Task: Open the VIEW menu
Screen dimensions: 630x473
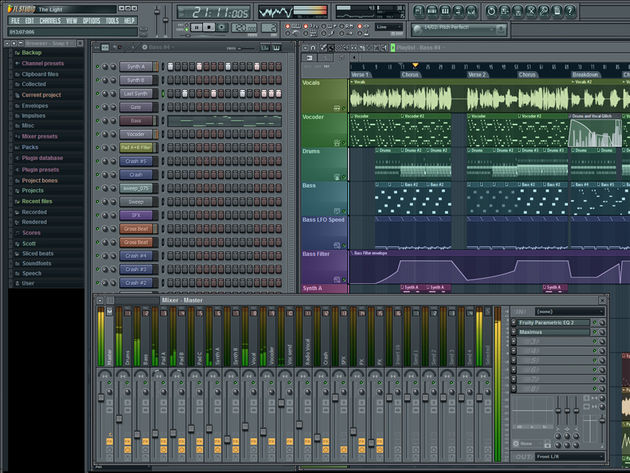Action: (72, 20)
